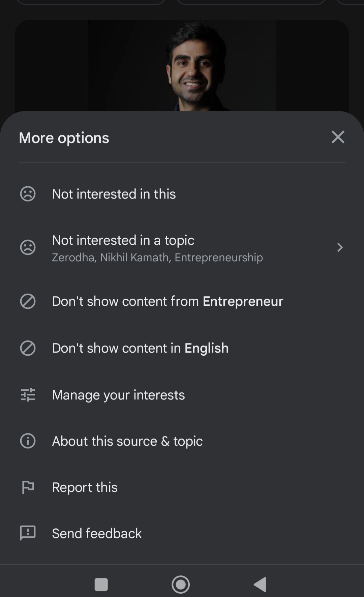Tap the flag icon to report

click(28, 487)
